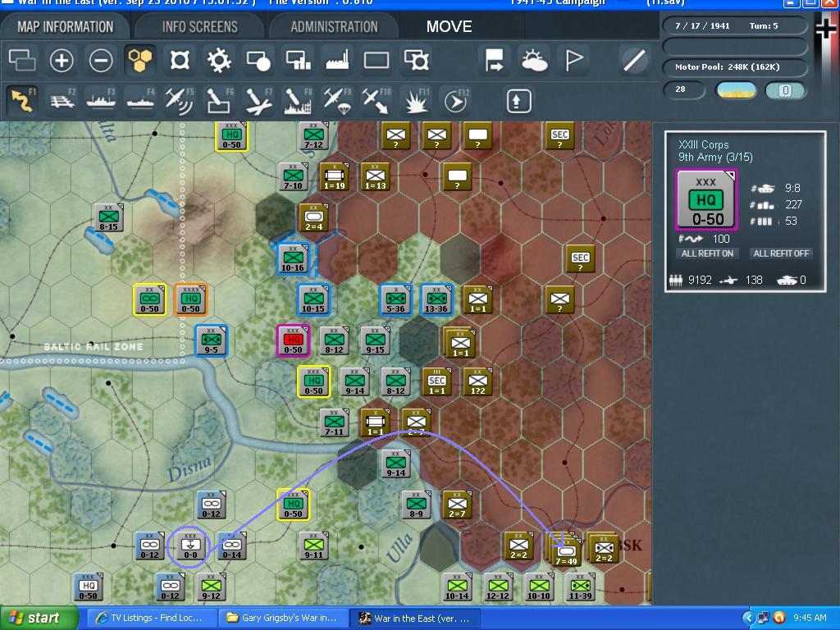Select the Soviet 2=4 unit counter
The height and width of the screenshot is (630, 840).
coord(313,217)
